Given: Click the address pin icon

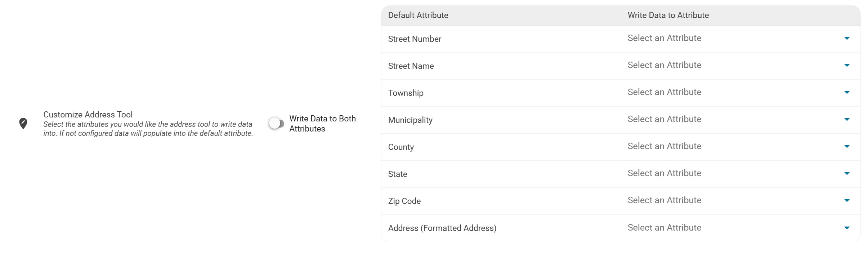Looking at the screenshot, I should tap(23, 123).
